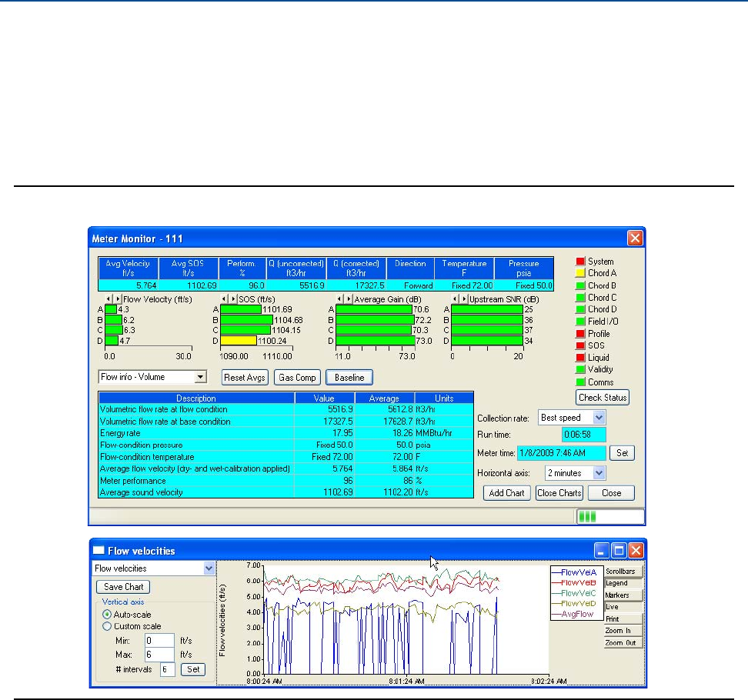The image size is (748, 700).
Task: Click the red Profile status indicator
Action: pos(581,334)
